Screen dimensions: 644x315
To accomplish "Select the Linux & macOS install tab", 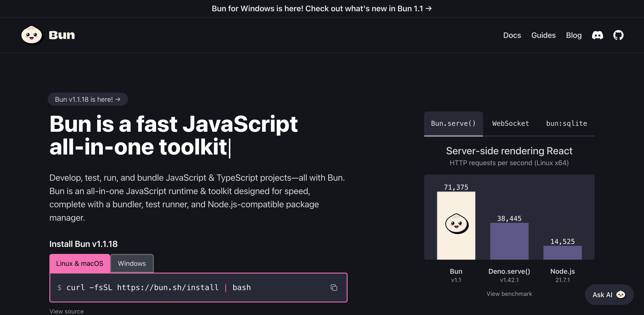I will pyautogui.click(x=79, y=263).
